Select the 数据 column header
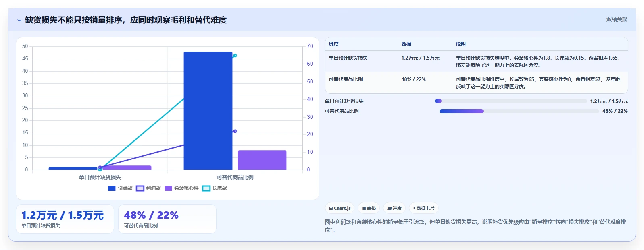This screenshot has height=250, width=644. coord(406,44)
